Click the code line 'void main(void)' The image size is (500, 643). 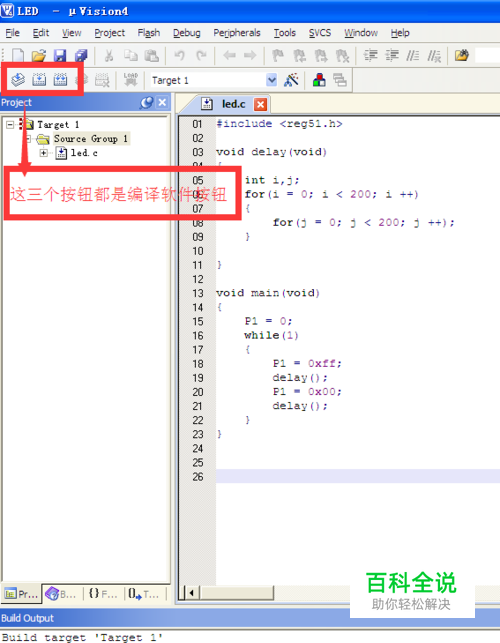[x=268, y=293]
